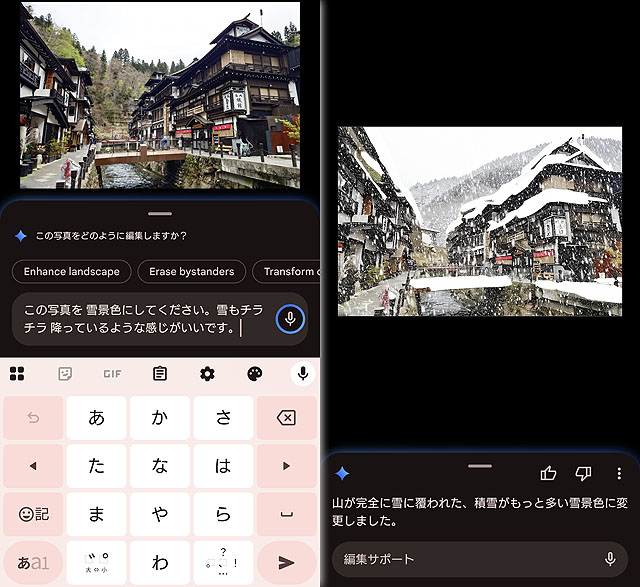Tap the microphone button in the prompt field

(290, 319)
